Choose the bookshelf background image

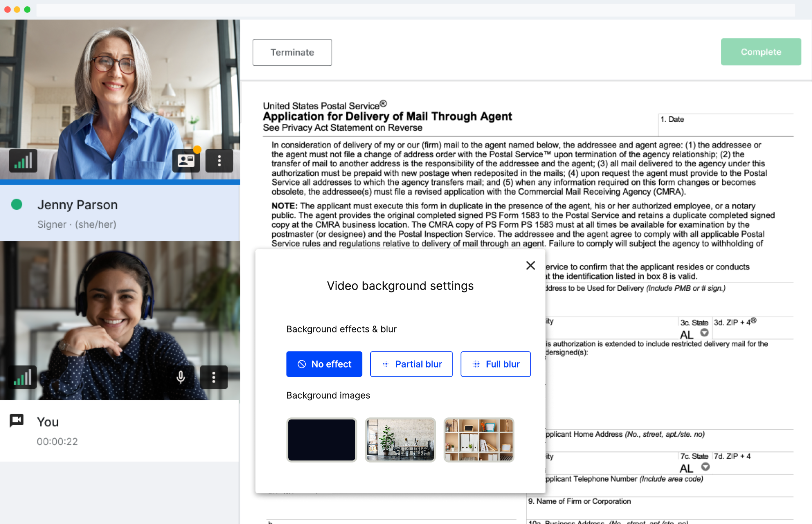point(478,440)
